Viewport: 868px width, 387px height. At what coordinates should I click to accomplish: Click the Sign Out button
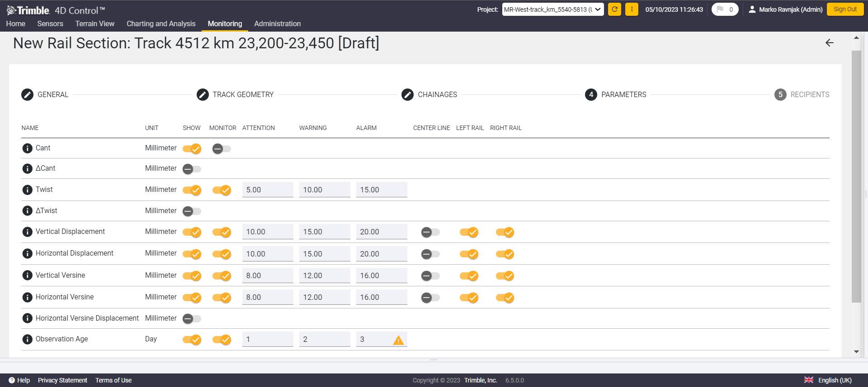coord(844,9)
